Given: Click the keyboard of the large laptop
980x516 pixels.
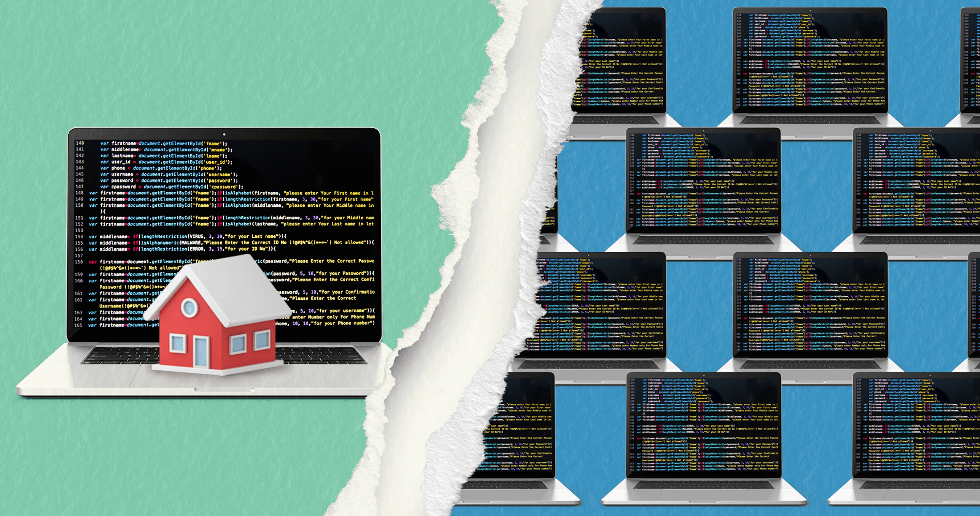Looking at the screenshot, I should [x=224, y=355].
